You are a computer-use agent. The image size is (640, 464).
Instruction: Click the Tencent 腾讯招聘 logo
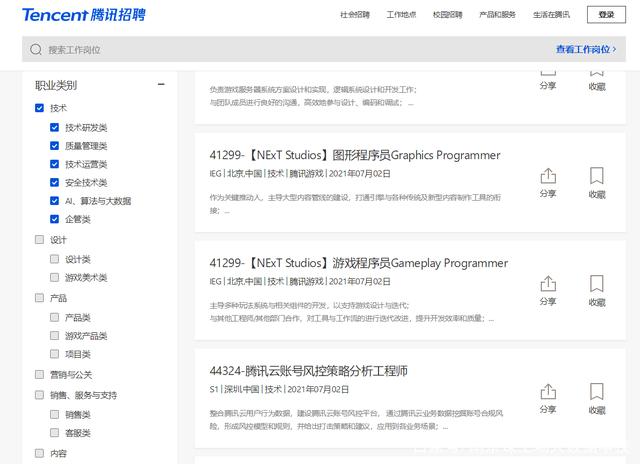[84, 15]
